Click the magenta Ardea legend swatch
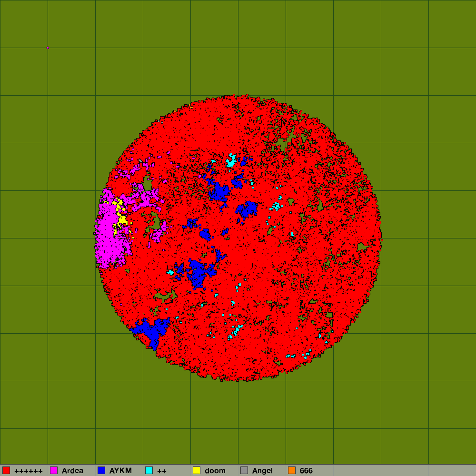Image resolution: width=476 pixels, height=476 pixels. (x=54, y=470)
